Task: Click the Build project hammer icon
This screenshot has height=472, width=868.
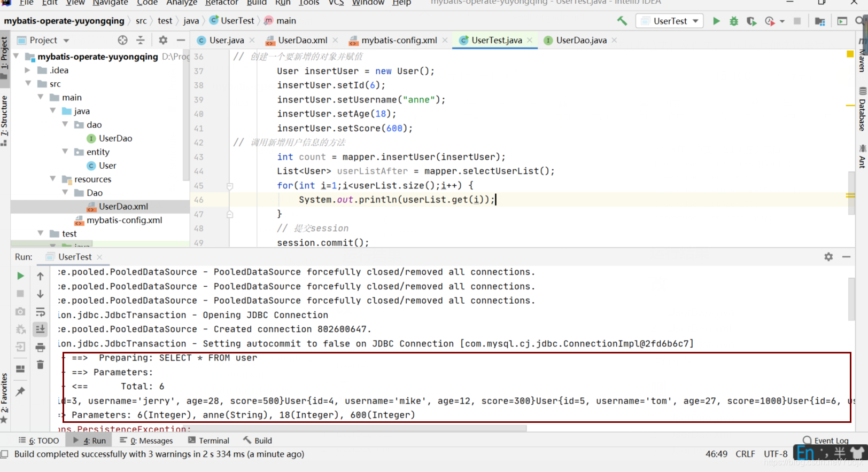Action: 622,21
